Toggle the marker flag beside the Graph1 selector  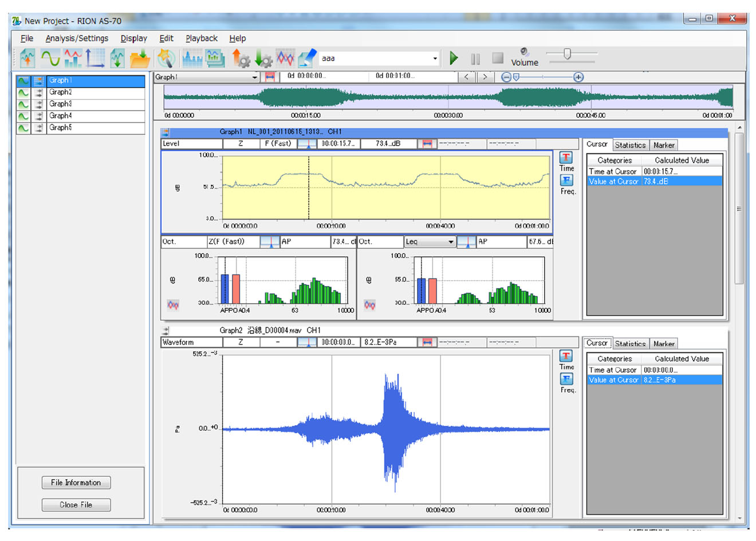270,76
